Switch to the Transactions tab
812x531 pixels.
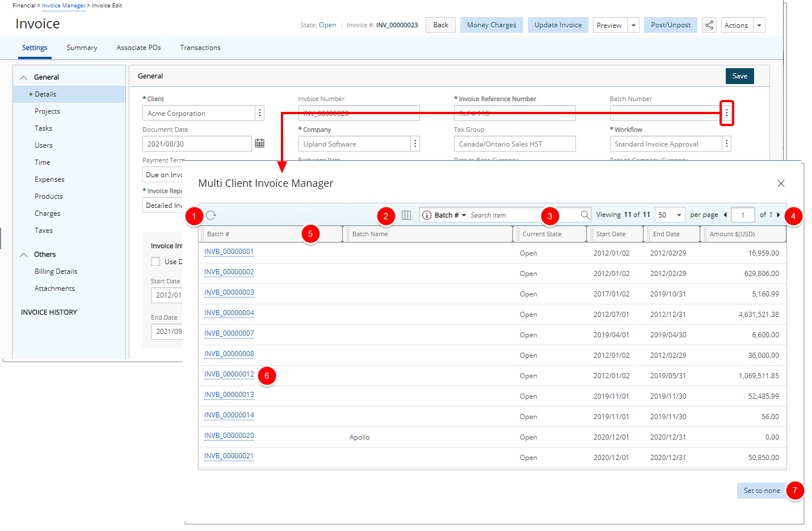[200, 48]
